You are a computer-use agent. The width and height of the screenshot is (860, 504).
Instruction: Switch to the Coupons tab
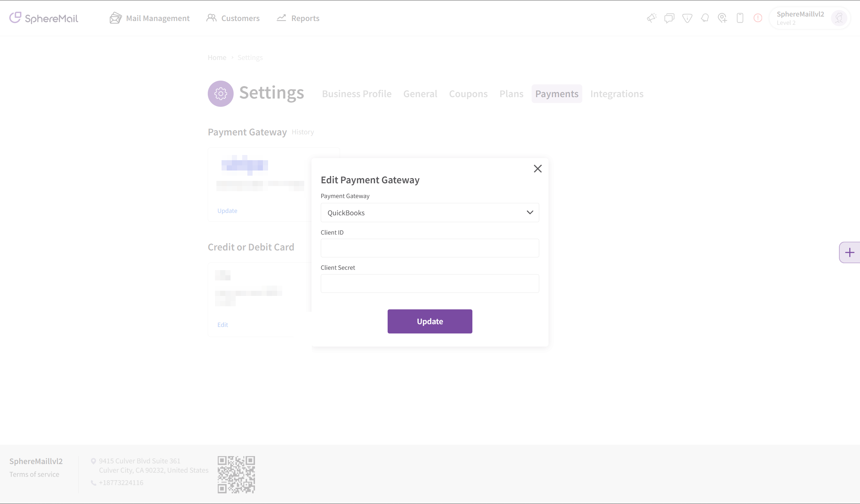pos(468,94)
